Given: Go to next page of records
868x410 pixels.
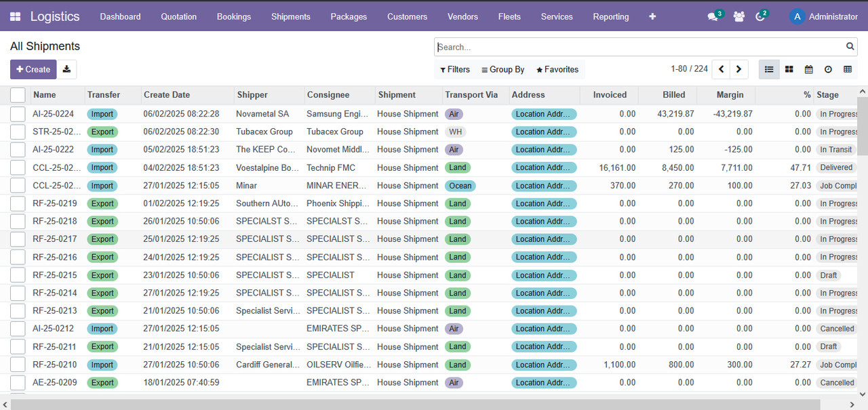Looking at the screenshot, I should [738, 69].
